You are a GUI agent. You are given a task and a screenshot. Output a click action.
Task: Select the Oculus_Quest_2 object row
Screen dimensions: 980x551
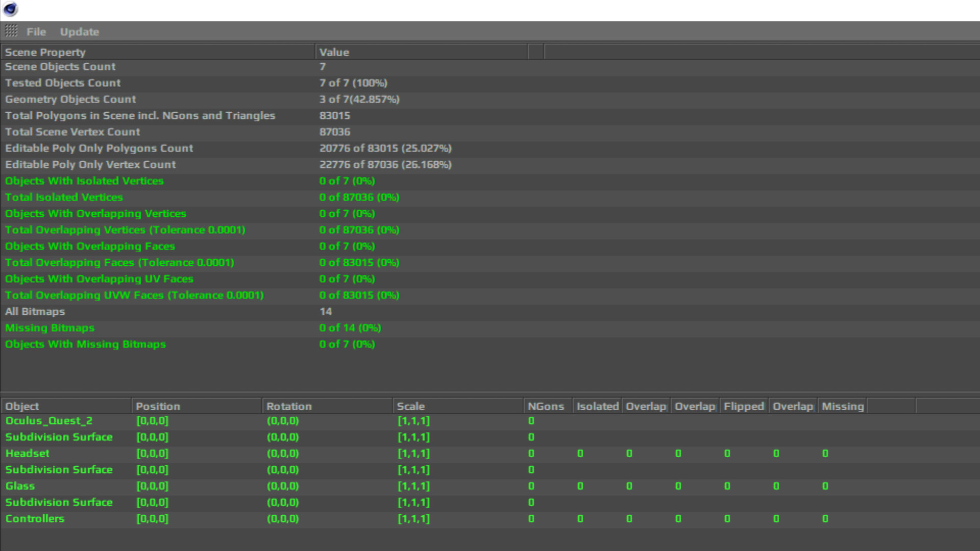(49, 421)
